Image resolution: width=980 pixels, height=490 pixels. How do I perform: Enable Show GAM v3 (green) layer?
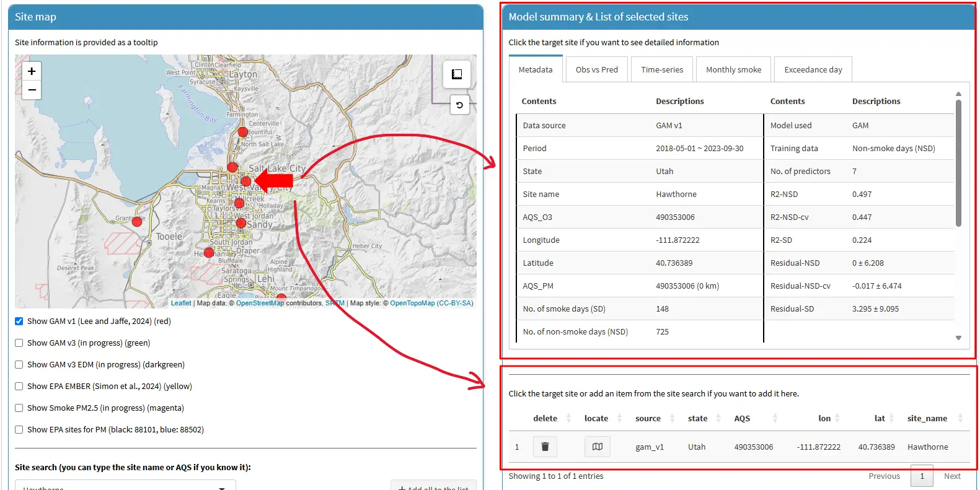(x=19, y=343)
